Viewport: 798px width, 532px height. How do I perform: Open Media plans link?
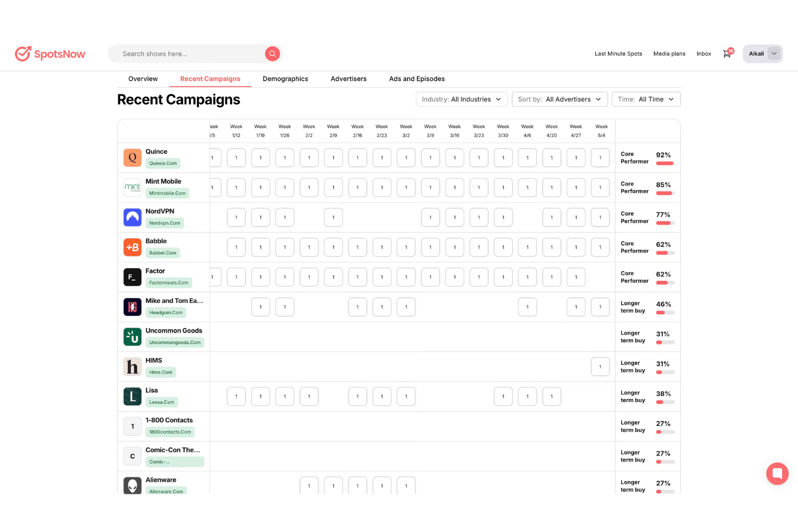[669, 54]
